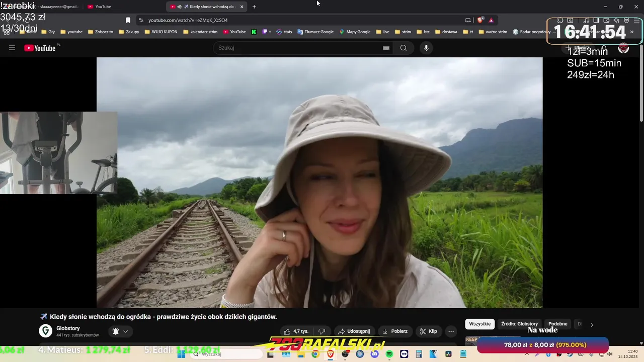Open the Gry bookmarks folder
644x362 pixels.
48,32
